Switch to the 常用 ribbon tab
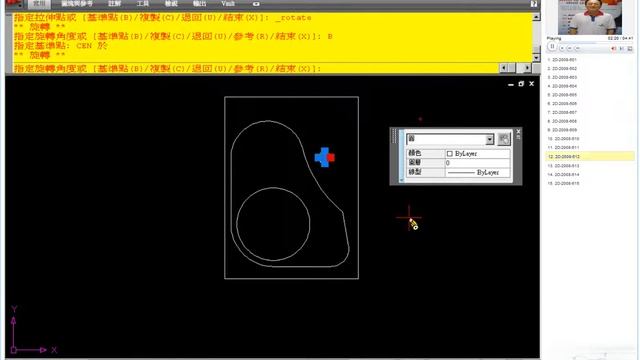Viewport: 640px width, 360px height. point(39,4)
